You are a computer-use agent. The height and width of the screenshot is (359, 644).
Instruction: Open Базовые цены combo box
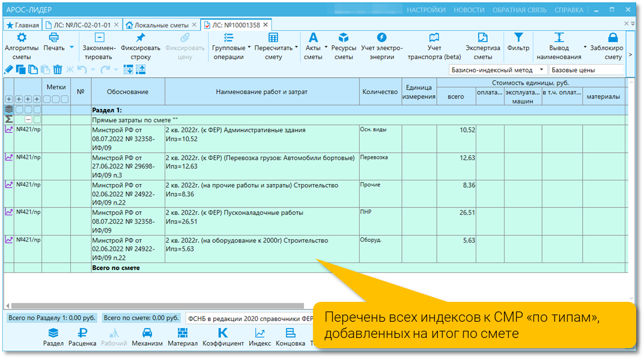(x=586, y=70)
